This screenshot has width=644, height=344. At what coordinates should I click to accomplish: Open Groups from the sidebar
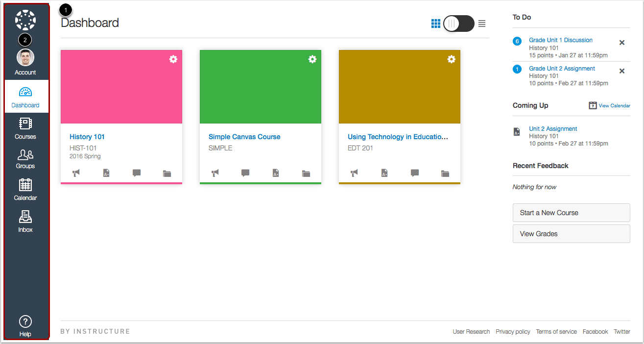[x=25, y=160]
